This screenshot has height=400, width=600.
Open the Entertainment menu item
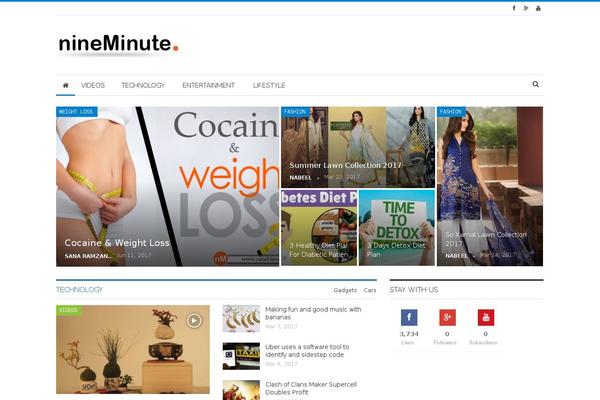point(209,85)
